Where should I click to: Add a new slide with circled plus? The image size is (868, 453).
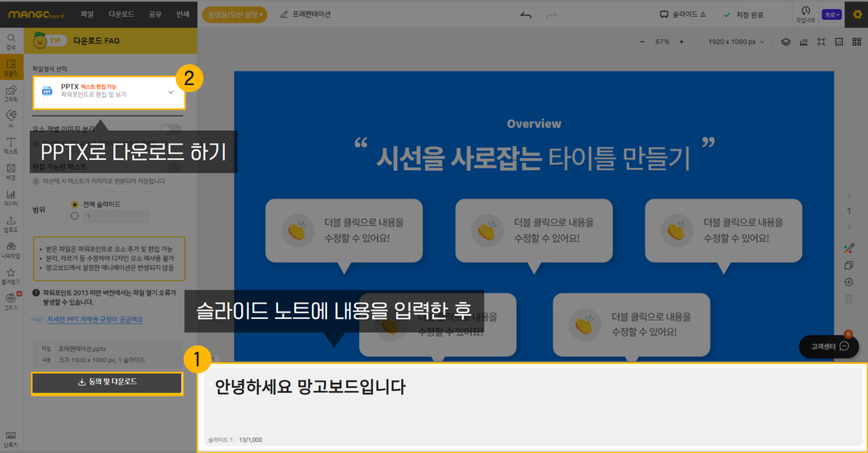point(849,282)
